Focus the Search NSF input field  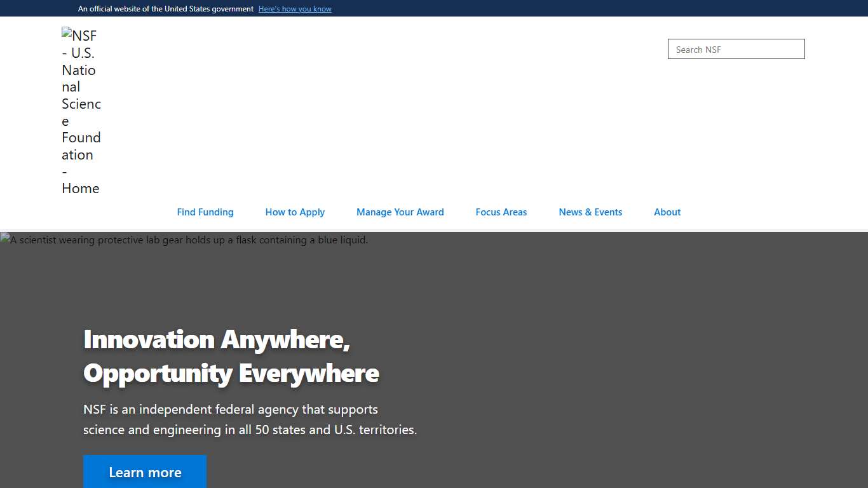[x=736, y=49]
